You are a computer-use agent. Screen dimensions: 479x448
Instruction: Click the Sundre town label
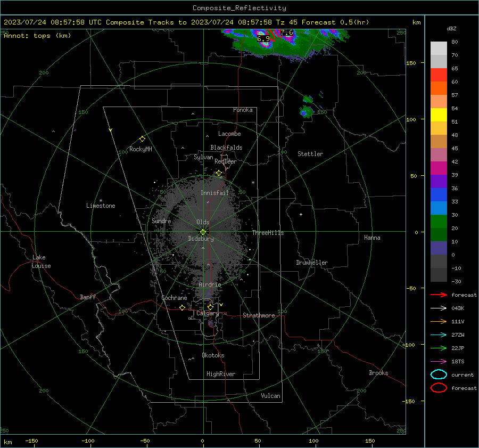coord(162,221)
